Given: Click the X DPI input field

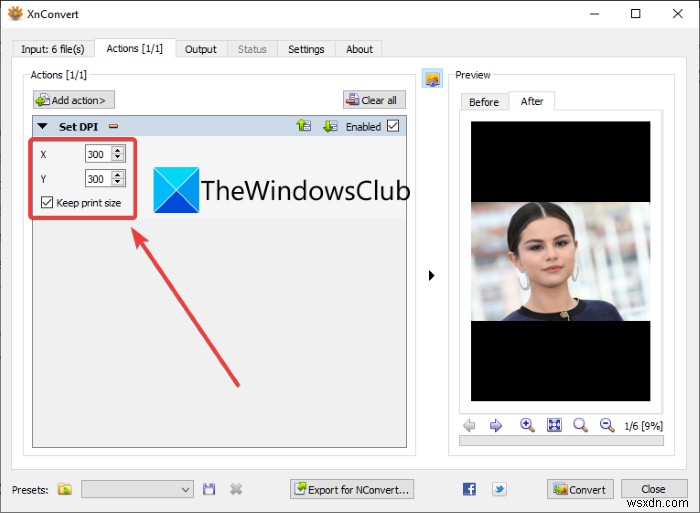Looking at the screenshot, I should 99,154.
